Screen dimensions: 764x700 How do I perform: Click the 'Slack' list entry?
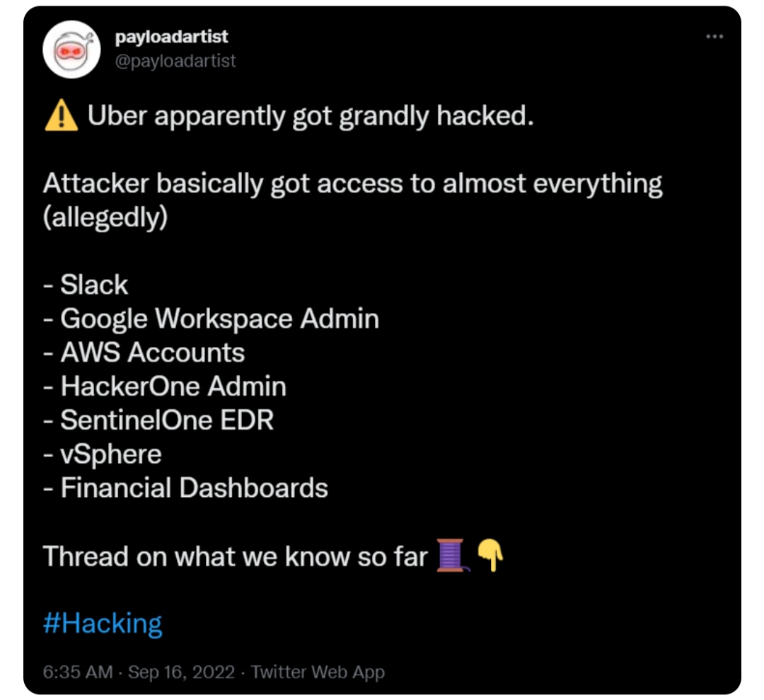pos(86,285)
